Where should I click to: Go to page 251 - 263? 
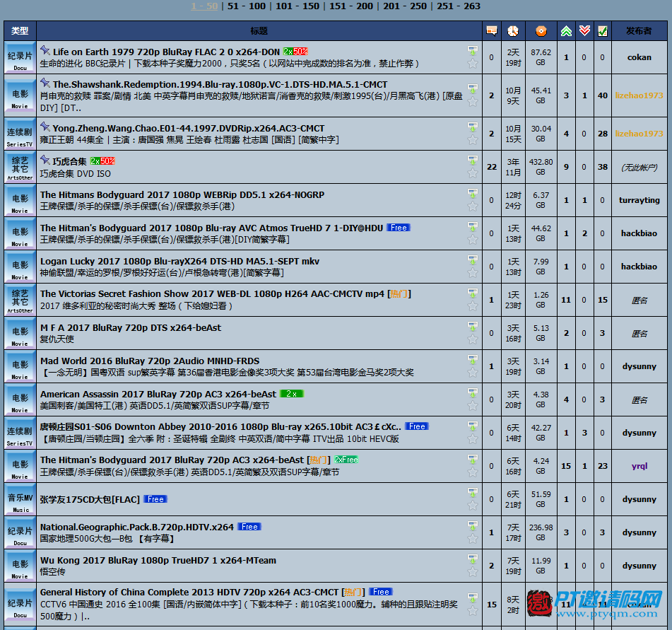(x=459, y=6)
